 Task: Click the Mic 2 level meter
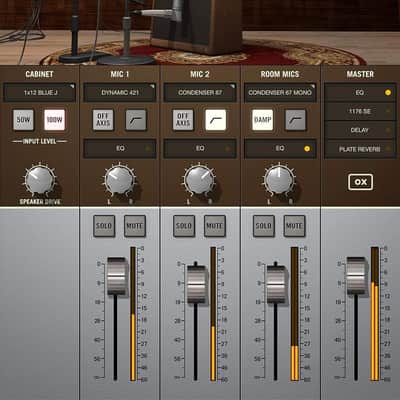click(x=213, y=314)
